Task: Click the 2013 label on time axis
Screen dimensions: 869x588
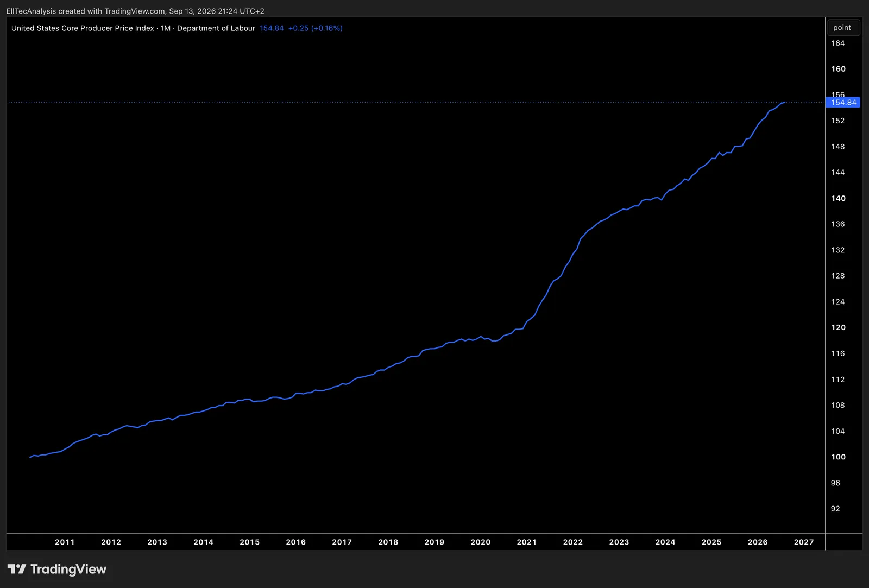Action: (x=157, y=542)
